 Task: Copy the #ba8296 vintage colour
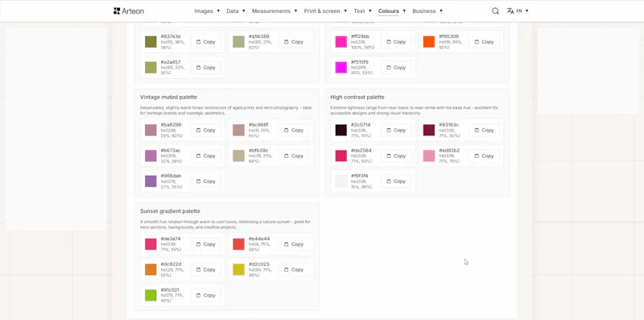pos(206,131)
